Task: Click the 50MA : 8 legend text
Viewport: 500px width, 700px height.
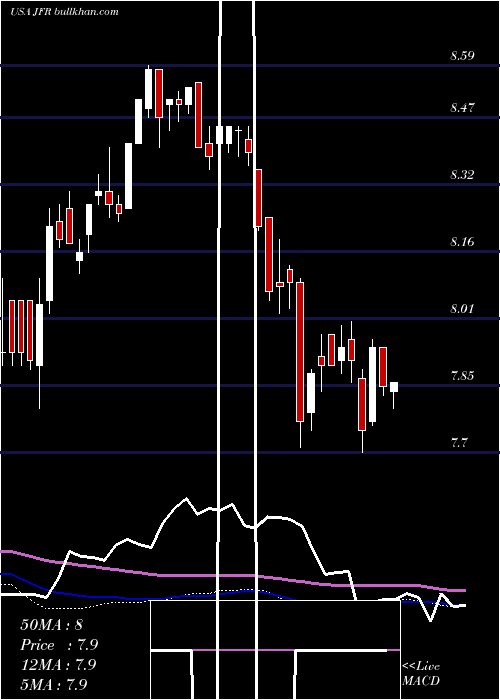Action: point(51,625)
